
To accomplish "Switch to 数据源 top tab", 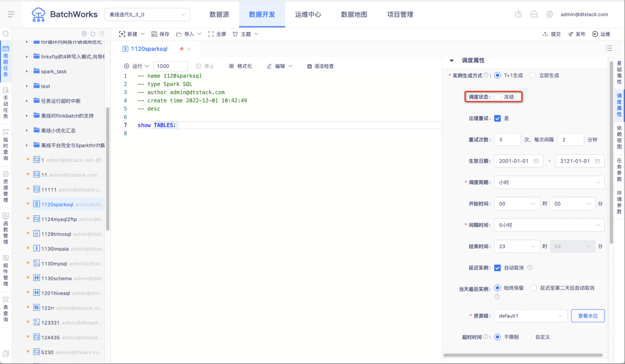I will click(x=219, y=14).
